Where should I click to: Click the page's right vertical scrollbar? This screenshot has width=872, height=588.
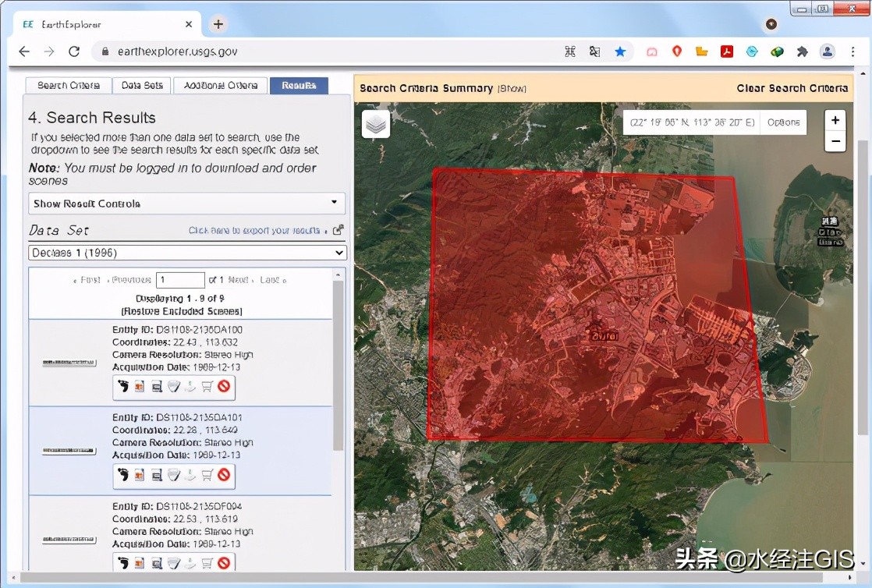(862, 286)
